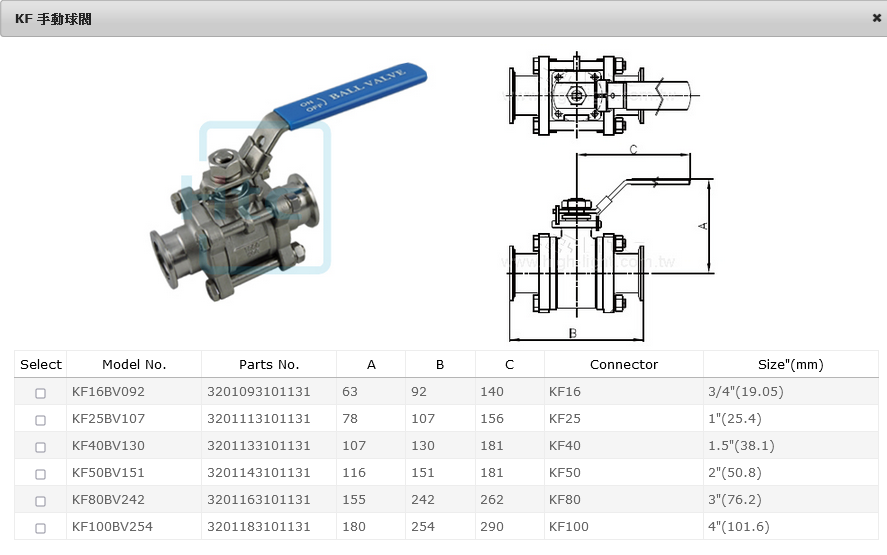Click the KF100 connector cell
Viewport: 887px width, 555px height.
pyautogui.click(x=569, y=527)
